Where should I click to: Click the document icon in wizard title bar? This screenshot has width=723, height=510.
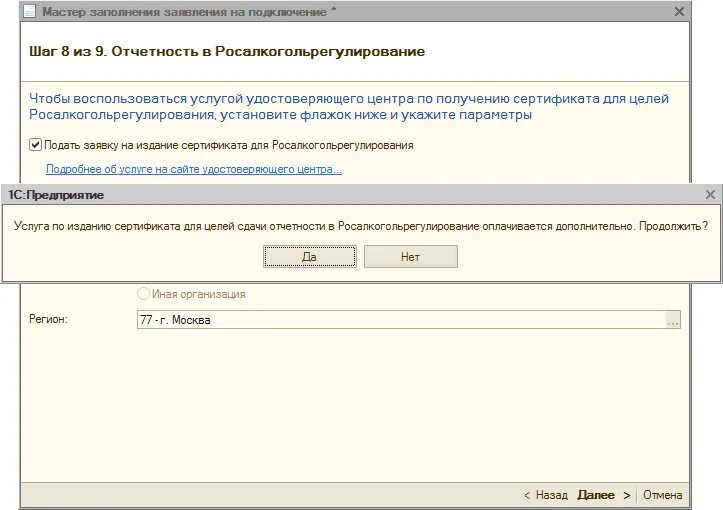[x=30, y=12]
